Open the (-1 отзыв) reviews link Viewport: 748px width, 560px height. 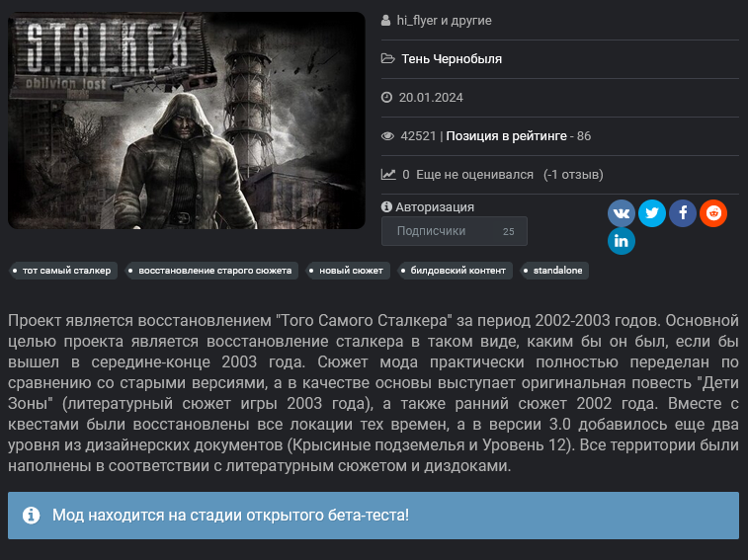click(x=573, y=175)
